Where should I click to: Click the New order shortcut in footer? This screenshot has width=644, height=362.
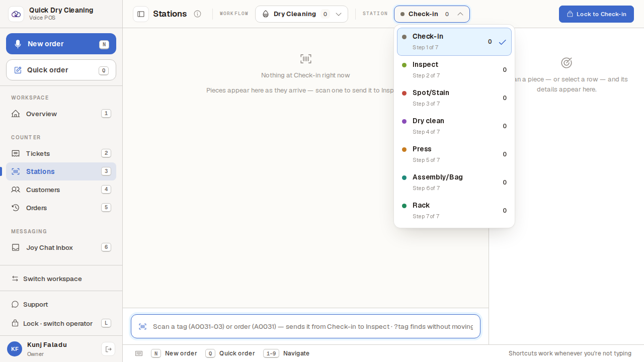[x=174, y=353]
